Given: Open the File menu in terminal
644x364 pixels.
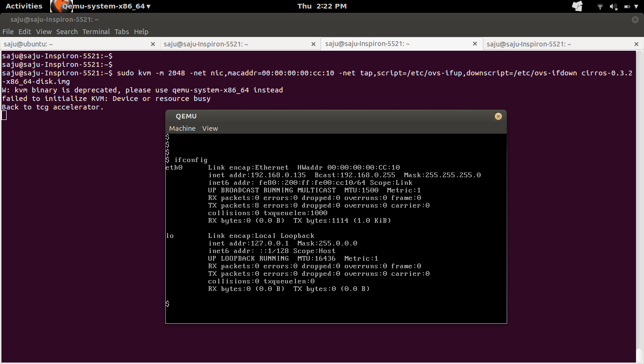Looking at the screenshot, I should (x=8, y=32).
